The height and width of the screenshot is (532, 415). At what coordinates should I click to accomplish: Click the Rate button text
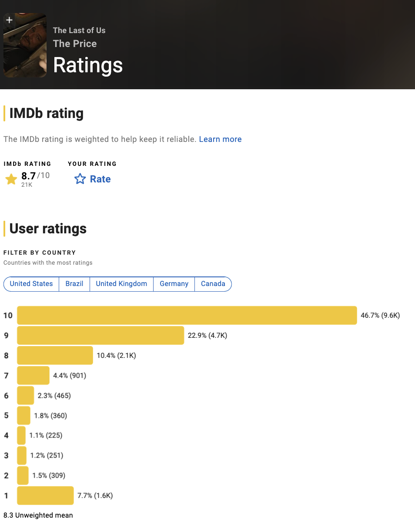[100, 179]
